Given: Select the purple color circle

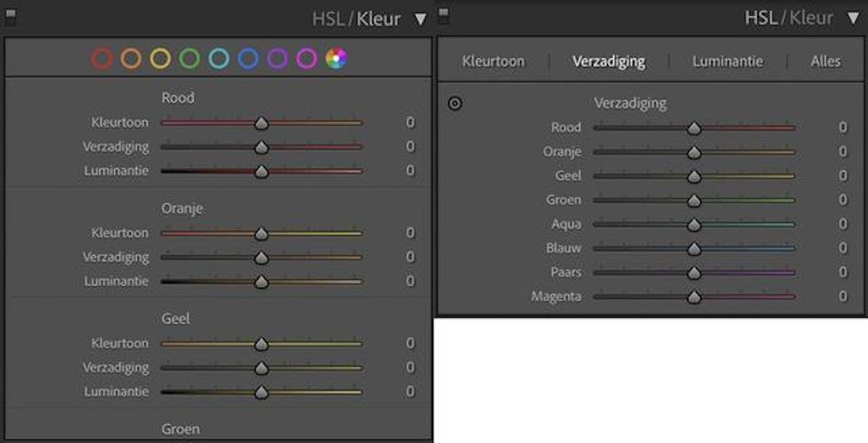Looking at the screenshot, I should pyautogui.click(x=278, y=59).
